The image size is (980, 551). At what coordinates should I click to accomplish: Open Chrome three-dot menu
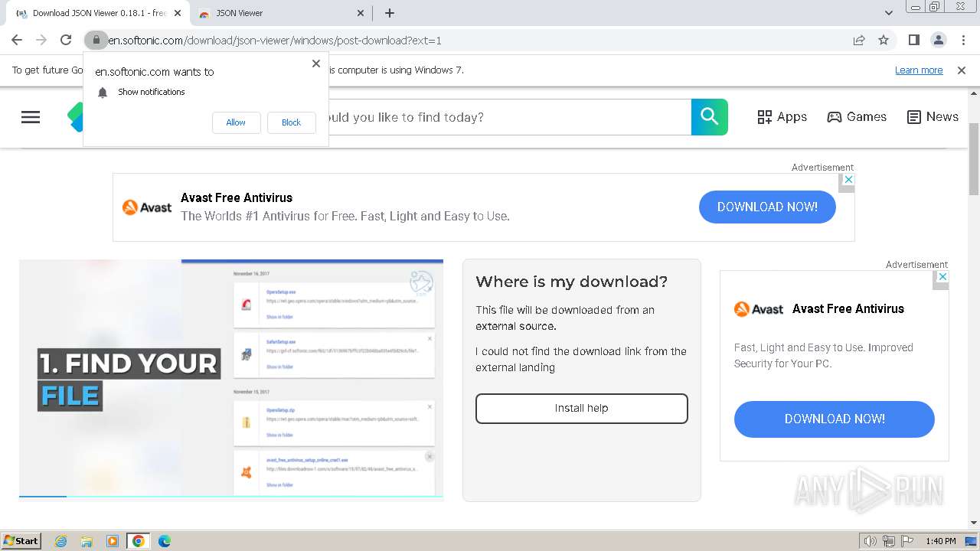click(963, 40)
